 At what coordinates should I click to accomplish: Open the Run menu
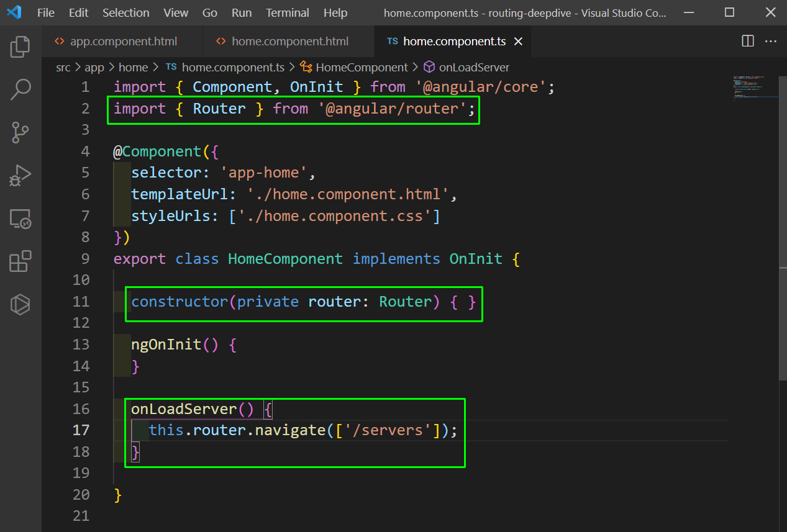pos(242,12)
